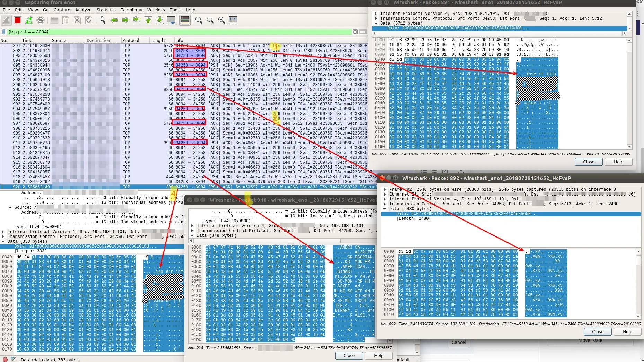Screen dimensions: 644x362
Task: Expand the Frame 892 node in Packet 892 window
Action: point(385,189)
